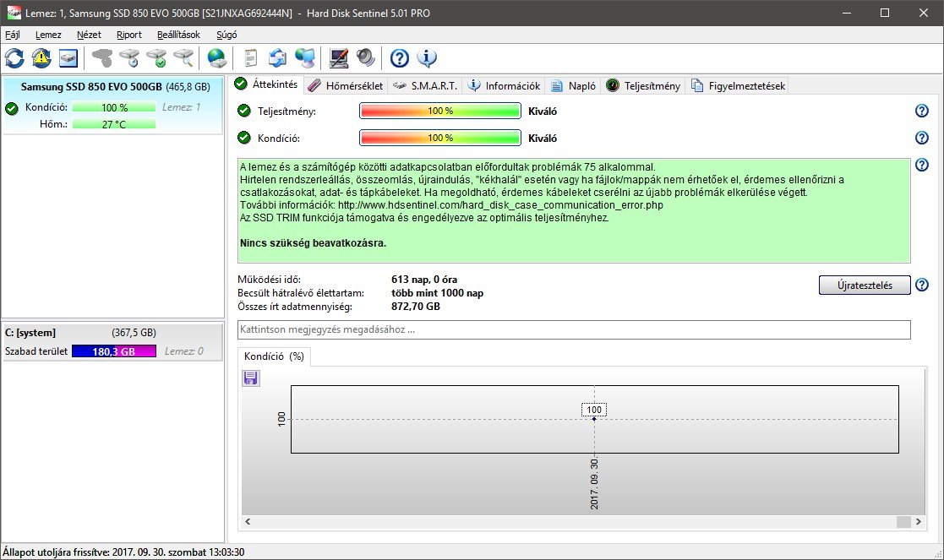Open the Beállítások menu
The width and height of the screenshot is (944, 560).
179,35
